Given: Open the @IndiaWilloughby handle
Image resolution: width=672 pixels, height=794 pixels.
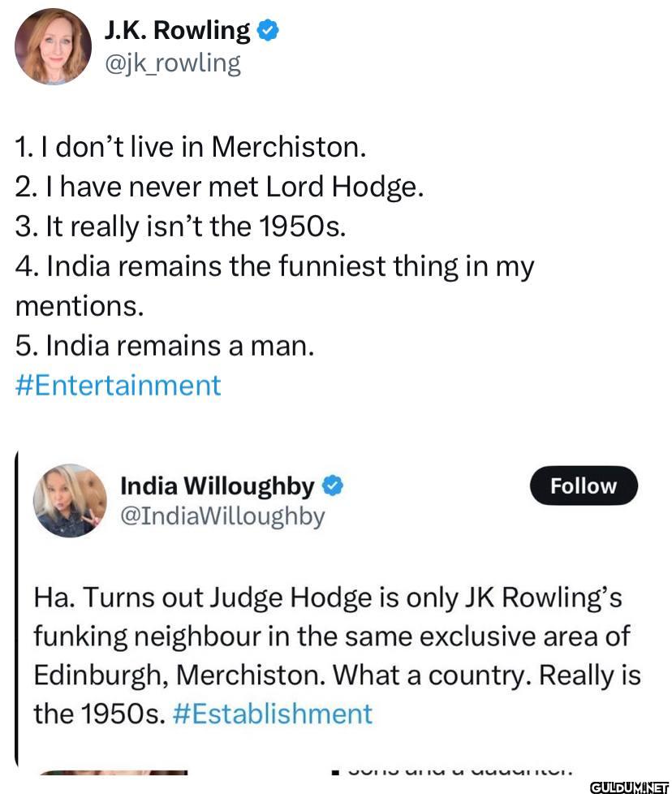Looking at the screenshot, I should point(222,516).
